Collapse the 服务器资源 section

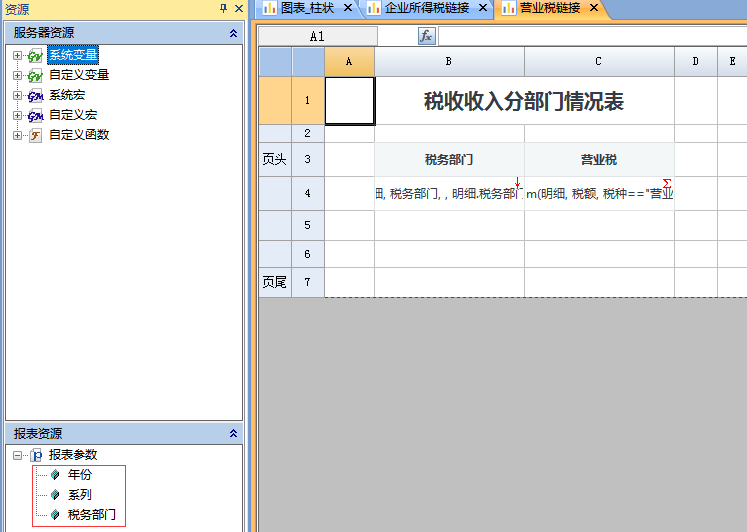[233, 33]
